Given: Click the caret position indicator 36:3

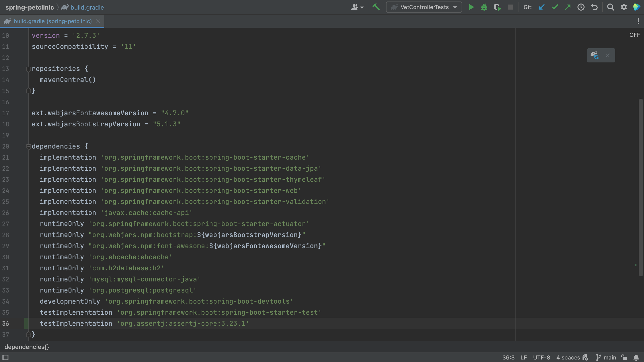Looking at the screenshot, I should tap(508, 357).
